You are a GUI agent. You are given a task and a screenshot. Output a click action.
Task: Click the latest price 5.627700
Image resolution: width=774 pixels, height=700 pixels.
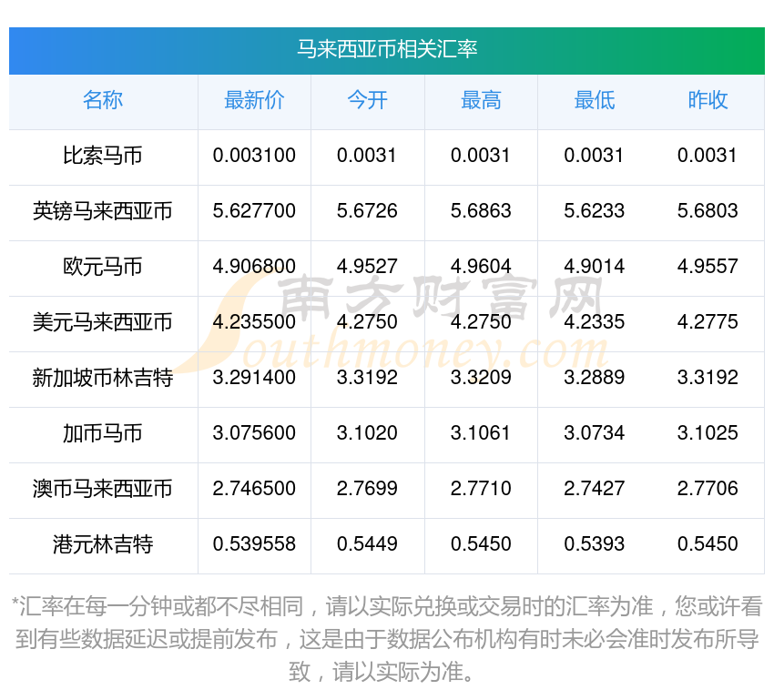(x=254, y=211)
